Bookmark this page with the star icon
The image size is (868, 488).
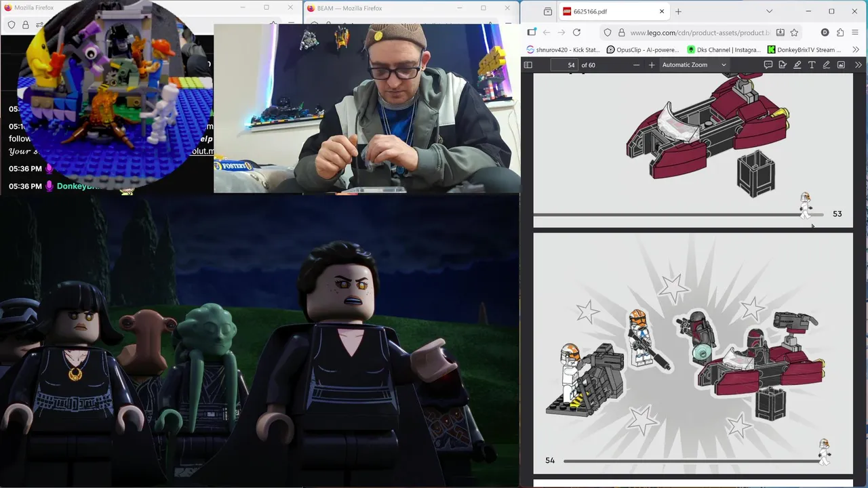click(794, 33)
